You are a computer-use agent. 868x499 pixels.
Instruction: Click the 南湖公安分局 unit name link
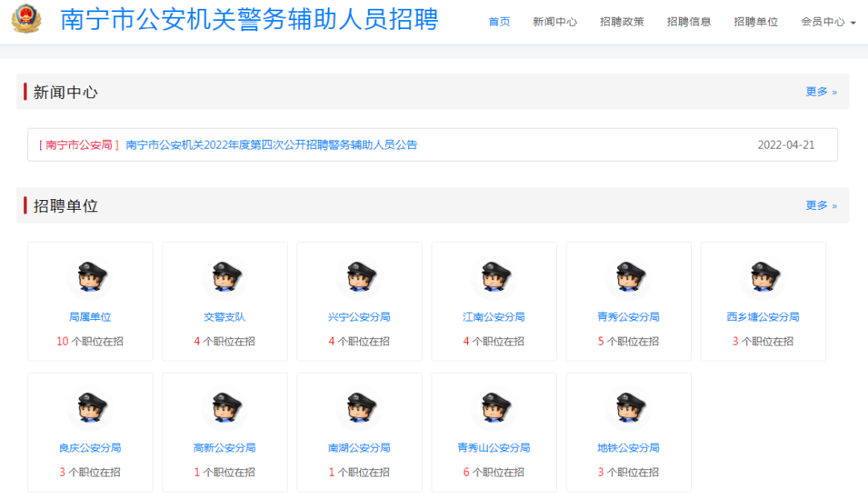click(359, 448)
